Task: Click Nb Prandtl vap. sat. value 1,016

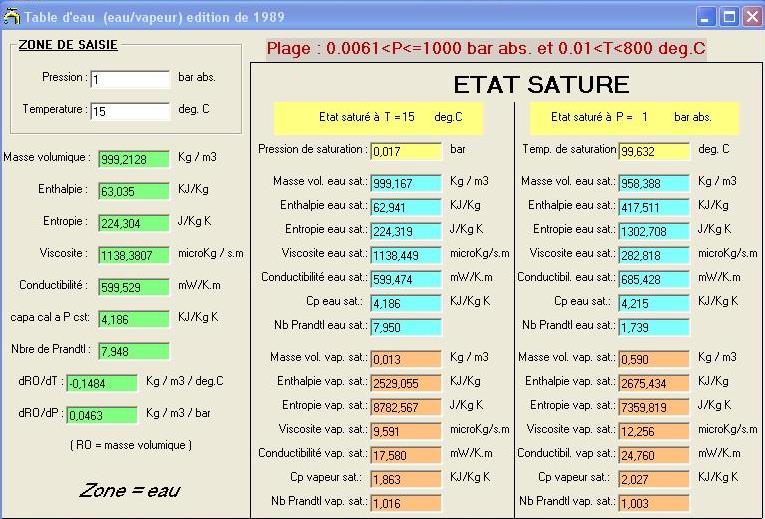Action: [406, 503]
